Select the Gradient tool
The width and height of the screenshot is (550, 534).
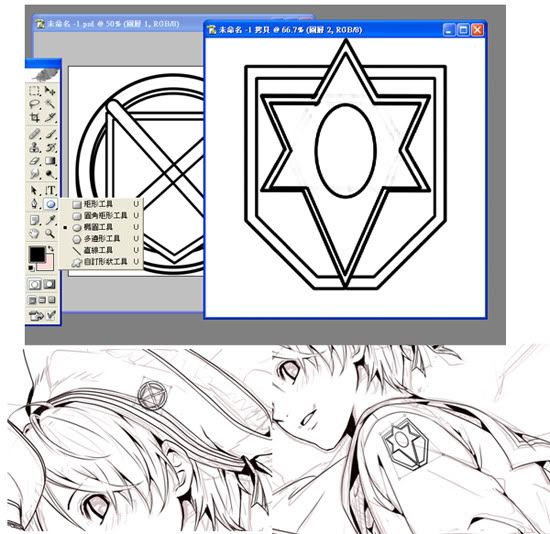[x=50, y=161]
